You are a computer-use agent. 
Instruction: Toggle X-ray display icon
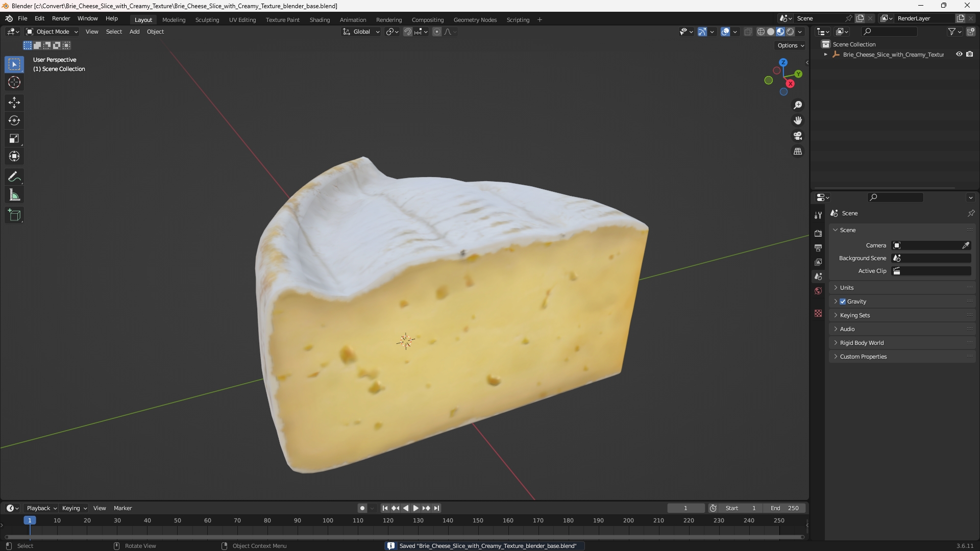(748, 32)
